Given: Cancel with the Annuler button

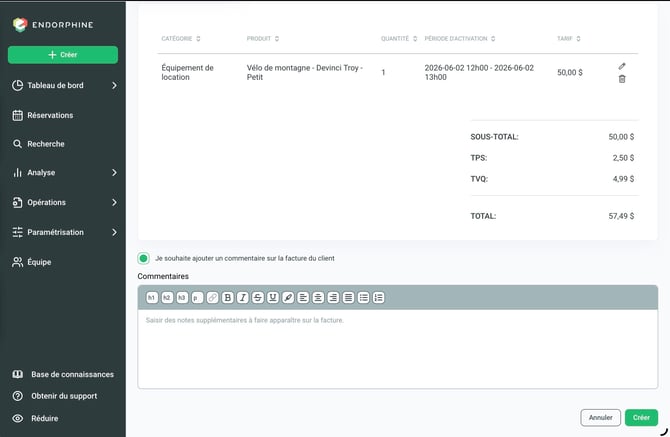Looking at the screenshot, I should [x=600, y=417].
